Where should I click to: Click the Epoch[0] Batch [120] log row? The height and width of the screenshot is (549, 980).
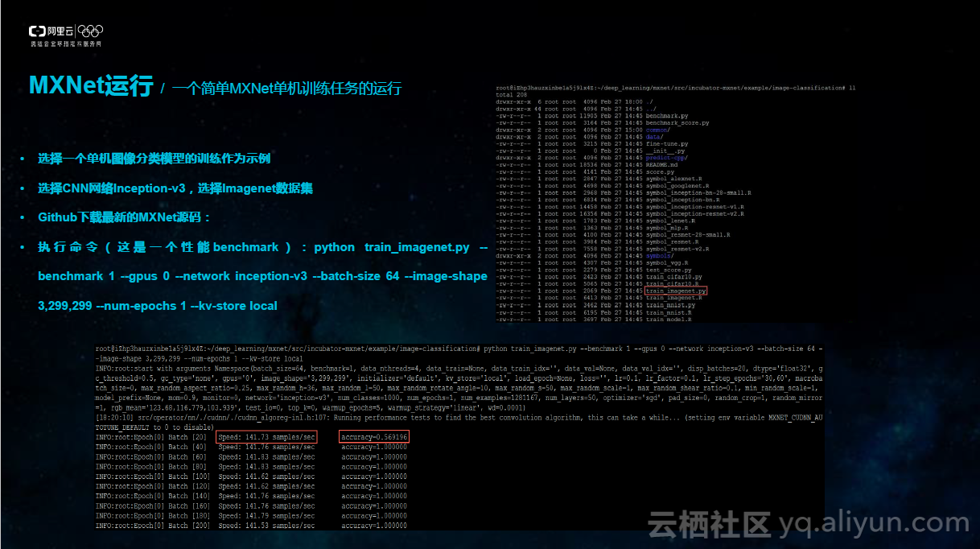(x=251, y=486)
